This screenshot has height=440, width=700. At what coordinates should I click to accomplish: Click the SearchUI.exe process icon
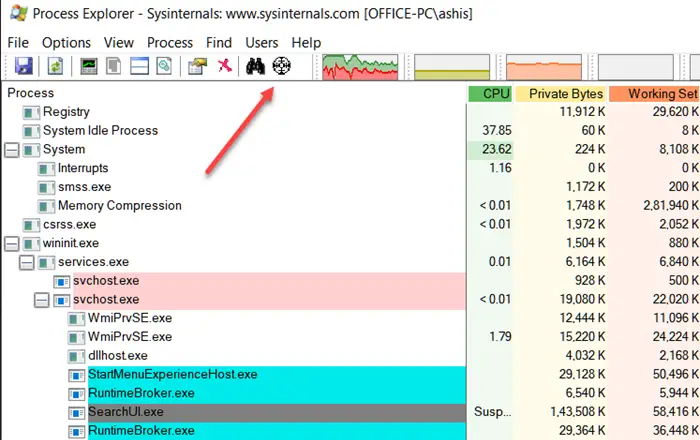[x=76, y=412]
